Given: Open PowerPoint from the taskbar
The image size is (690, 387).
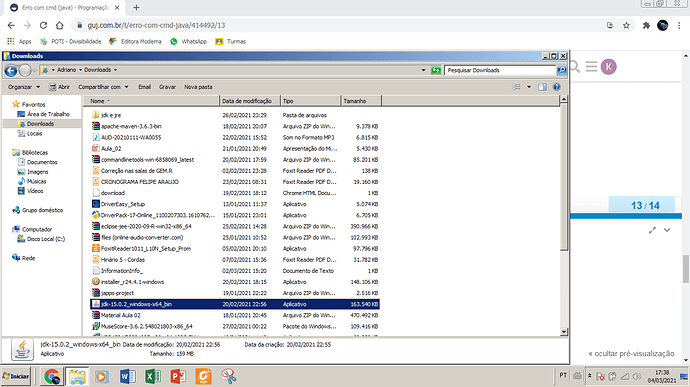Looking at the screenshot, I should click(x=178, y=376).
